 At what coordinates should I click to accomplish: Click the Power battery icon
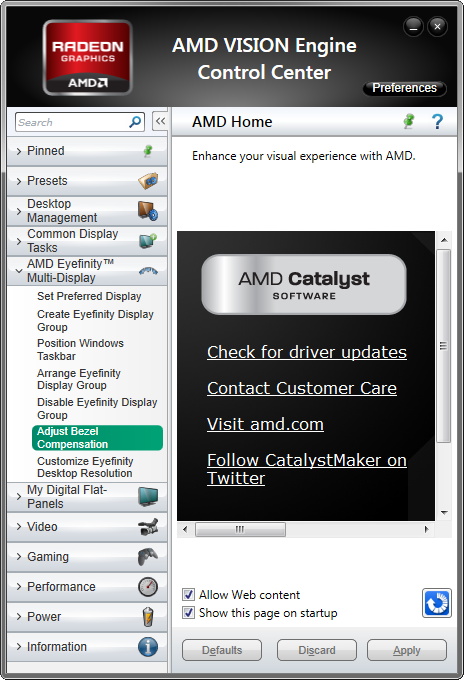(x=148, y=616)
